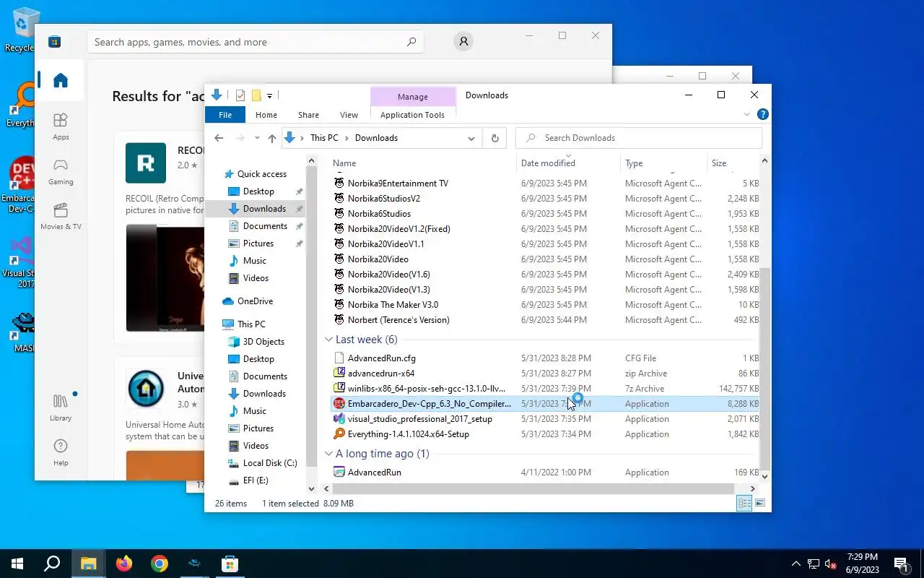Viewport: 924px width, 578px height.
Task: Click the Properties quick access toolbar icon
Action: [240, 95]
